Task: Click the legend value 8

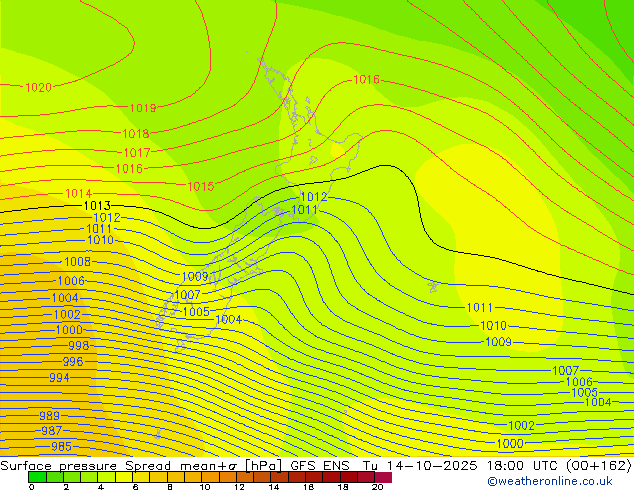Action: [170, 487]
